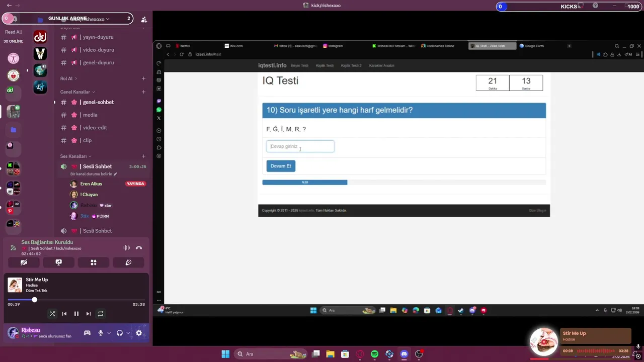Switch to the Codenames Online tab
The image size is (644, 362).
[x=441, y=46]
